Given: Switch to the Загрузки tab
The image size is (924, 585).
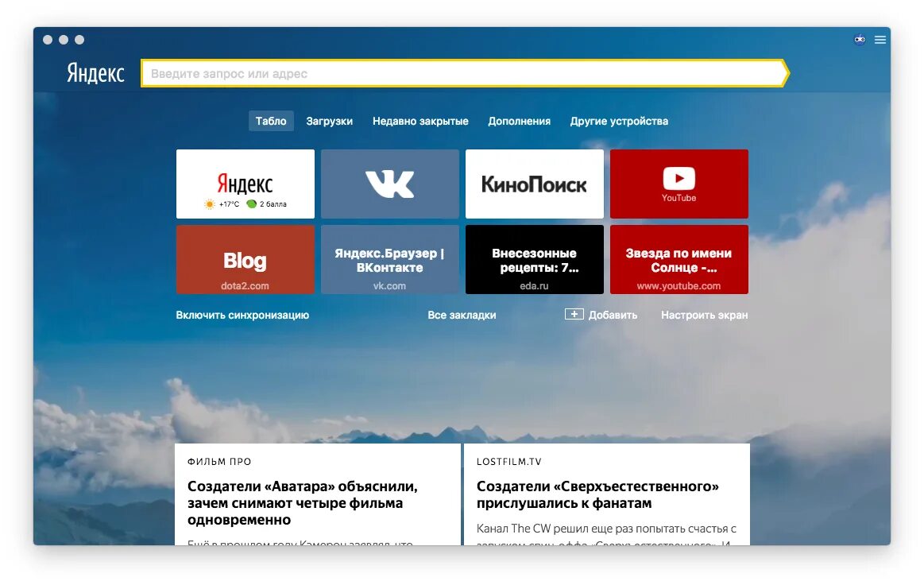Looking at the screenshot, I should coord(330,121).
